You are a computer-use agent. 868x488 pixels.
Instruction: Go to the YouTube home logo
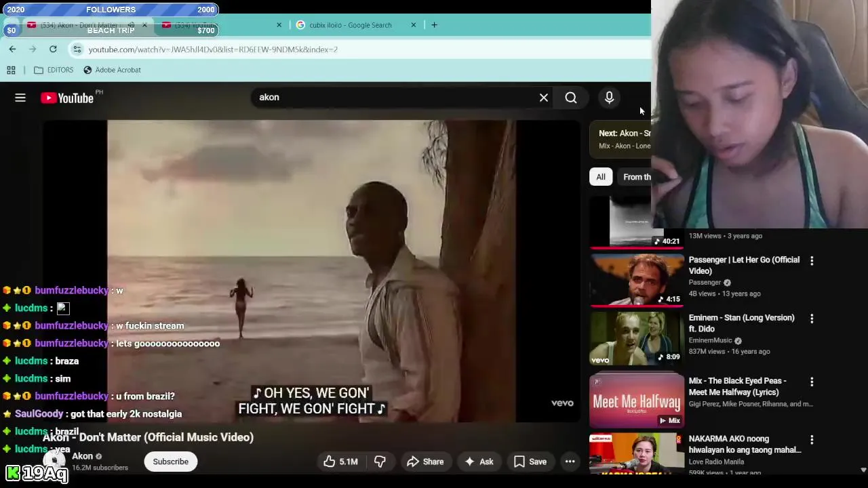click(x=66, y=98)
